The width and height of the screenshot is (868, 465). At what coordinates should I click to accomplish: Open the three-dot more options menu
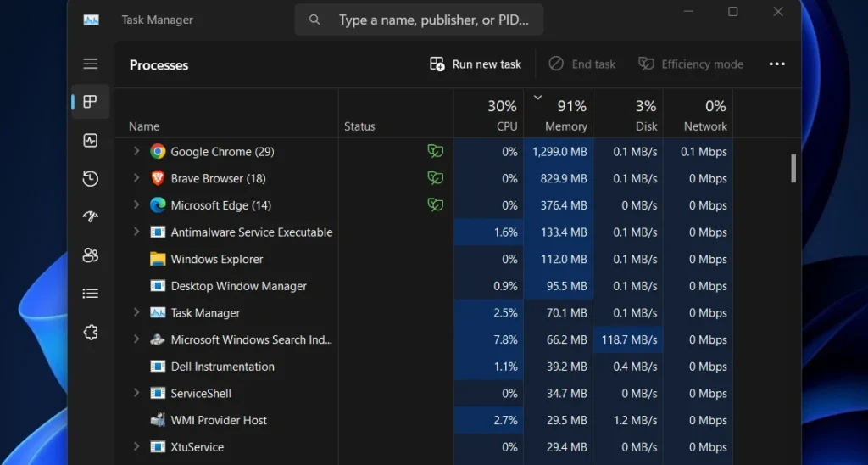(x=776, y=64)
